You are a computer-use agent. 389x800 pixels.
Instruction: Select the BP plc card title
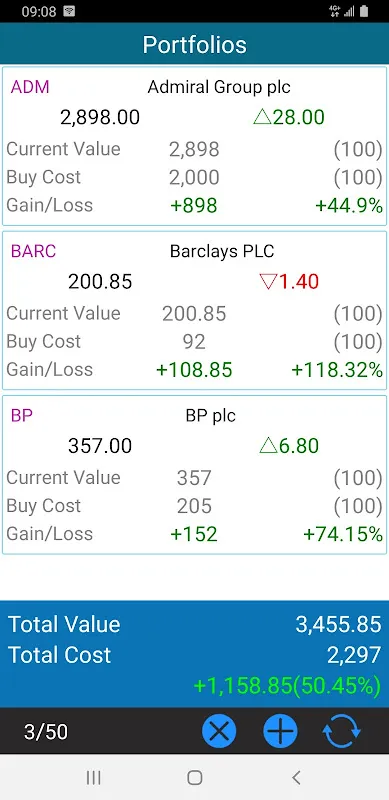tap(211, 416)
